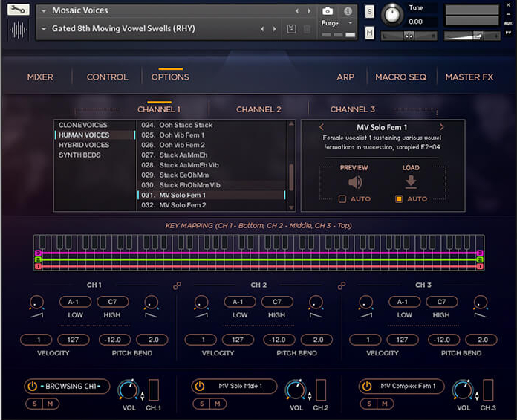
Task: Click the waveform logo icon
Action: (18, 30)
